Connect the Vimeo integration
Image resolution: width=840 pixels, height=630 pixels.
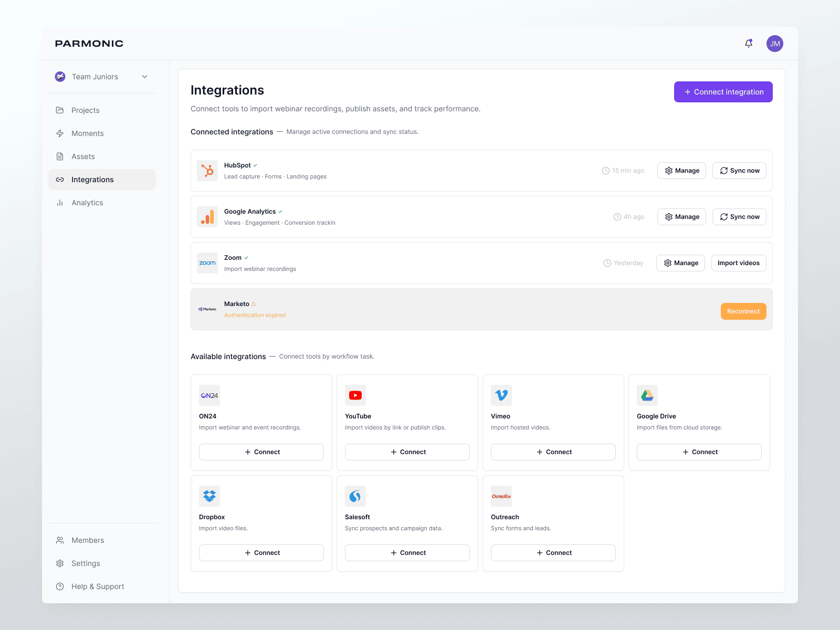[553, 452]
